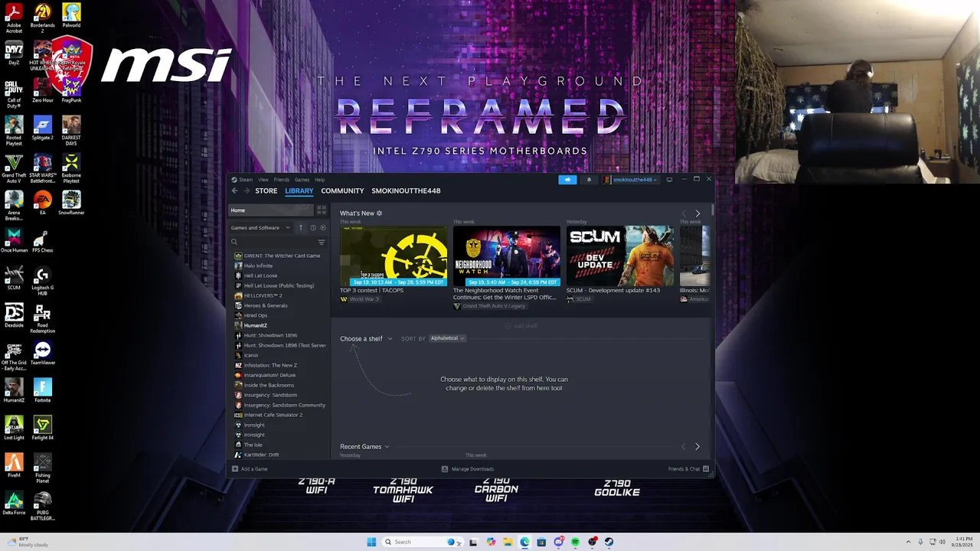Screen dimensions: 980x551
Task: Select the PUBG Battlegrounds desktop icon
Action: (x=43, y=507)
